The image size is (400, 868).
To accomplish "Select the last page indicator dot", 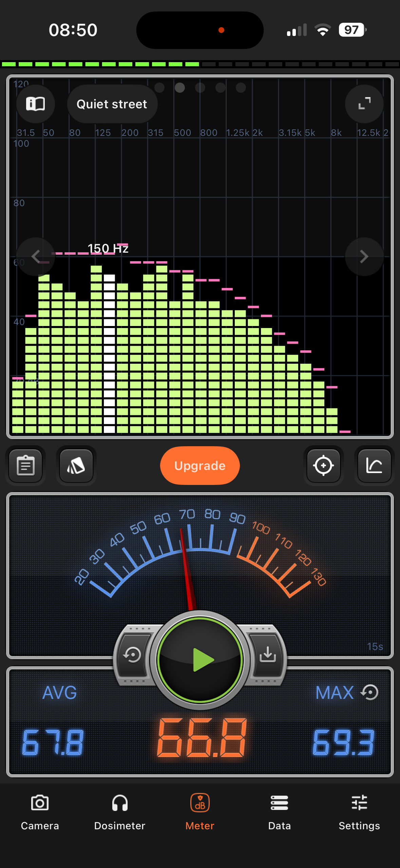I will [241, 88].
